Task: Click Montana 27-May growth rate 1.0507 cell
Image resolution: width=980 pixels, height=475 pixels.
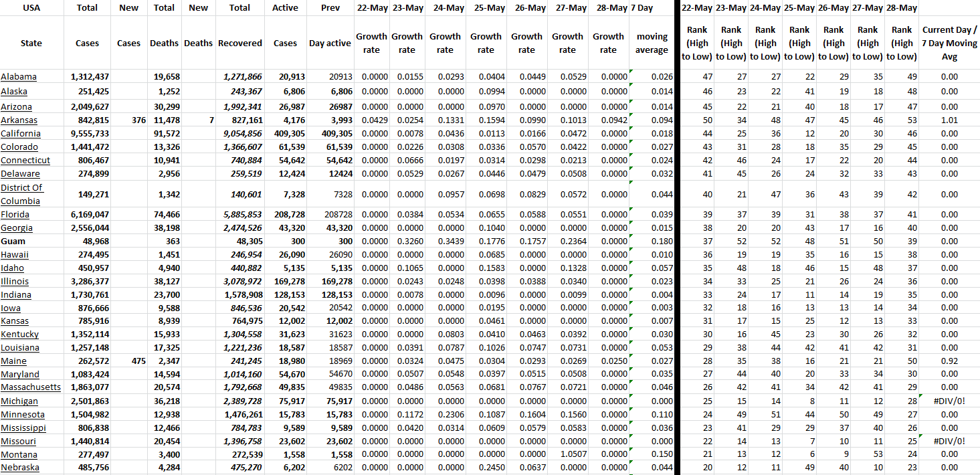Action: point(567,454)
